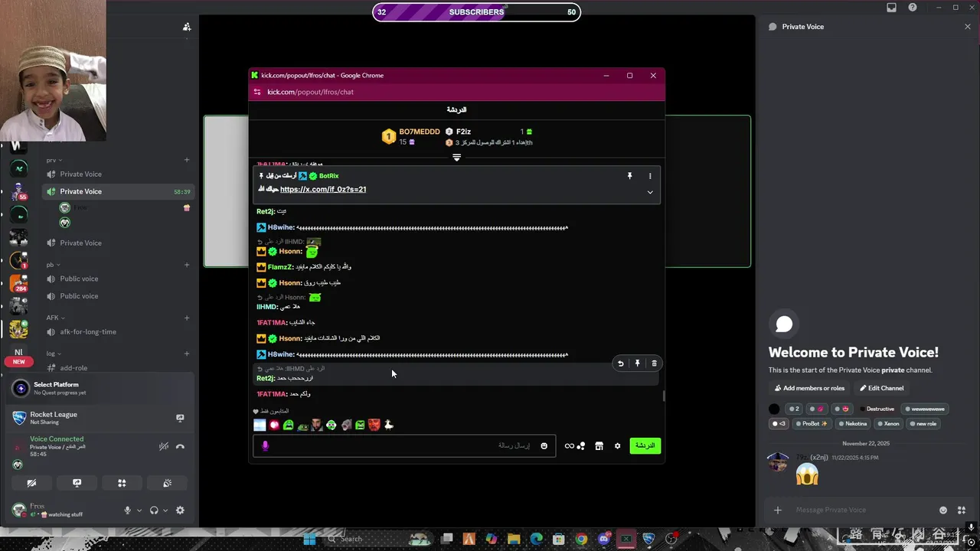980x551 pixels.
Task: Click purple microphone in Kick chat input
Action: tap(265, 445)
